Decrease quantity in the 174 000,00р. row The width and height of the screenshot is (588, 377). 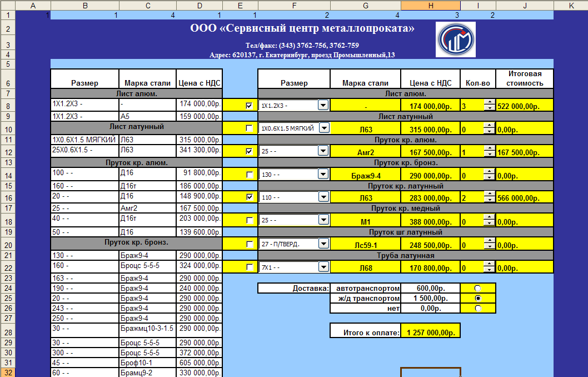(490, 108)
